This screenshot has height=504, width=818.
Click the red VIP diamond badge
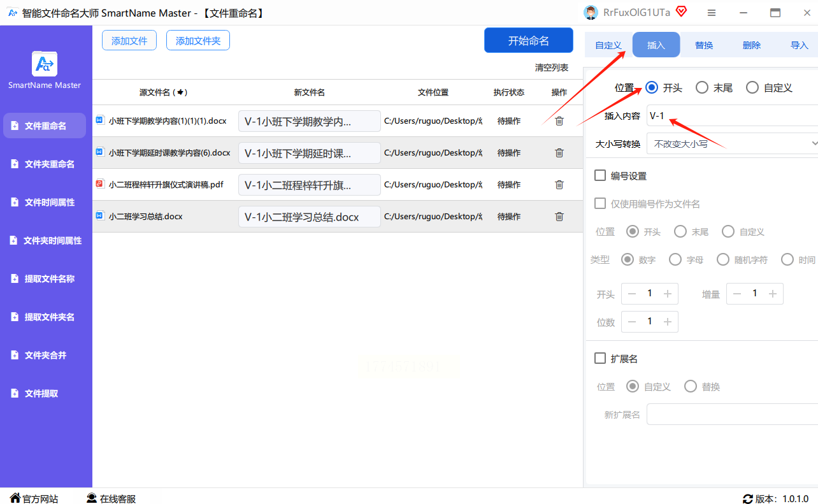pyautogui.click(x=681, y=11)
